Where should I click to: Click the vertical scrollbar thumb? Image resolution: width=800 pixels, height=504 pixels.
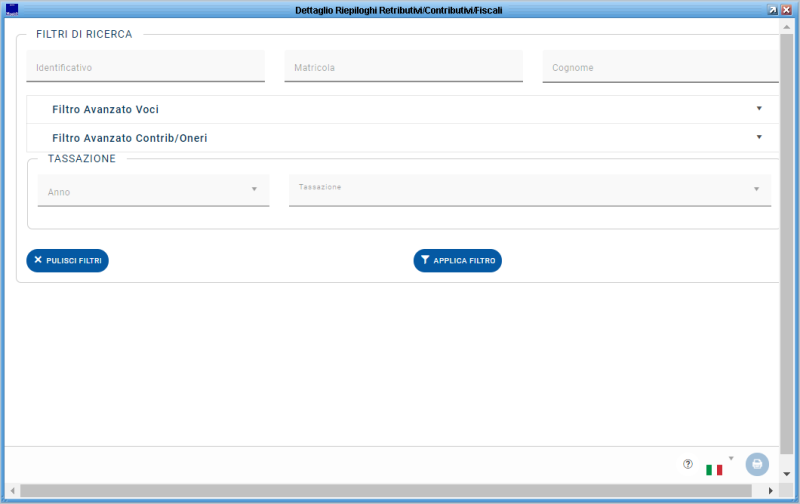(787, 244)
